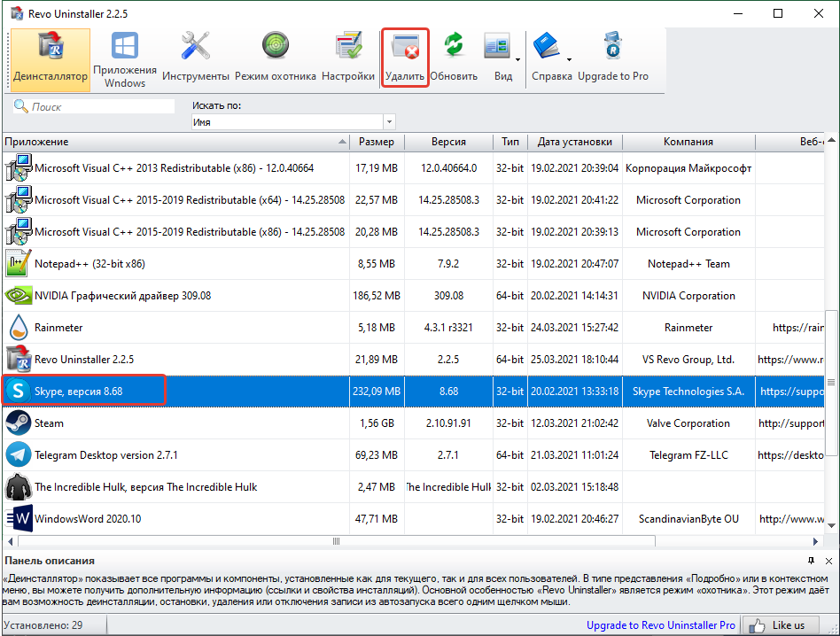Expand the Справка (Help) dropdown arrow

[x=569, y=60]
